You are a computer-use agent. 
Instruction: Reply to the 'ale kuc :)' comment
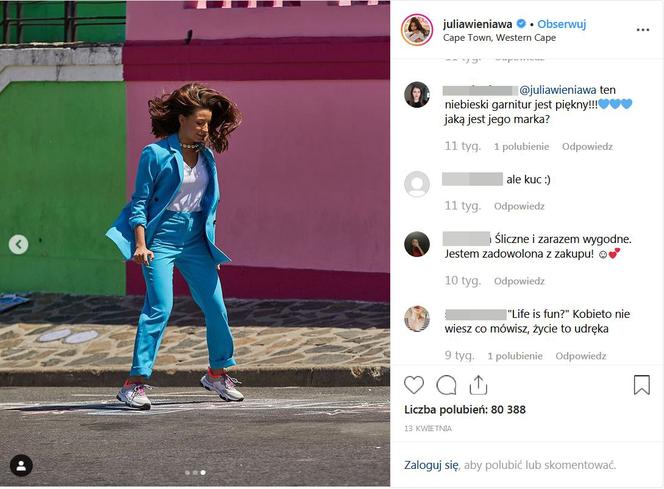519,206
